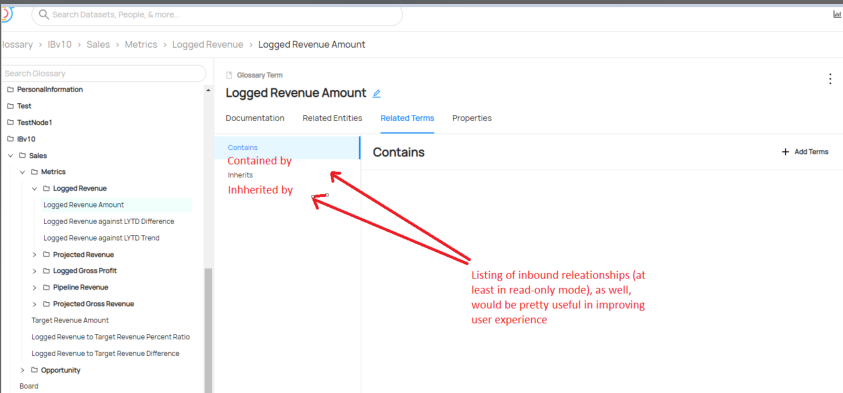
Task: Click the app logo in top-left corner
Action: pyautogui.click(x=6, y=14)
